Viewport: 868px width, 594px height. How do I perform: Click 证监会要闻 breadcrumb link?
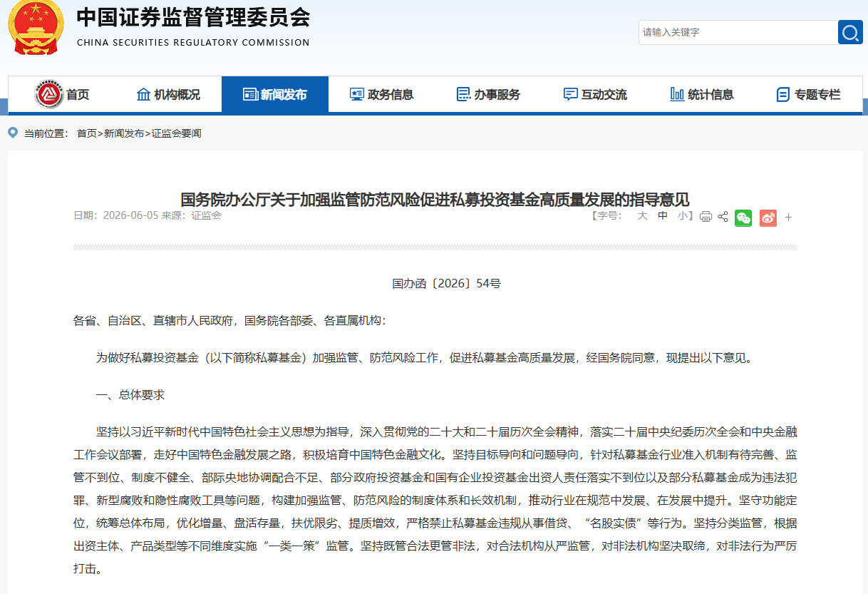[x=176, y=133]
